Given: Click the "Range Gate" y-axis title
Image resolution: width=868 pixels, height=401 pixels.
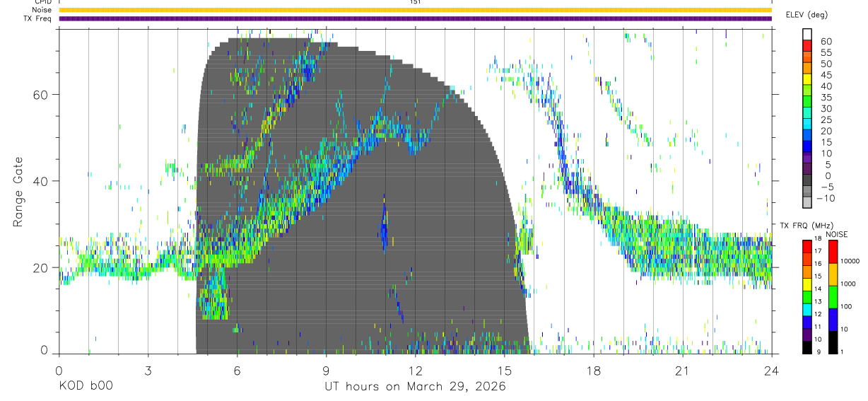Looking at the screenshot, I should (x=18, y=191).
